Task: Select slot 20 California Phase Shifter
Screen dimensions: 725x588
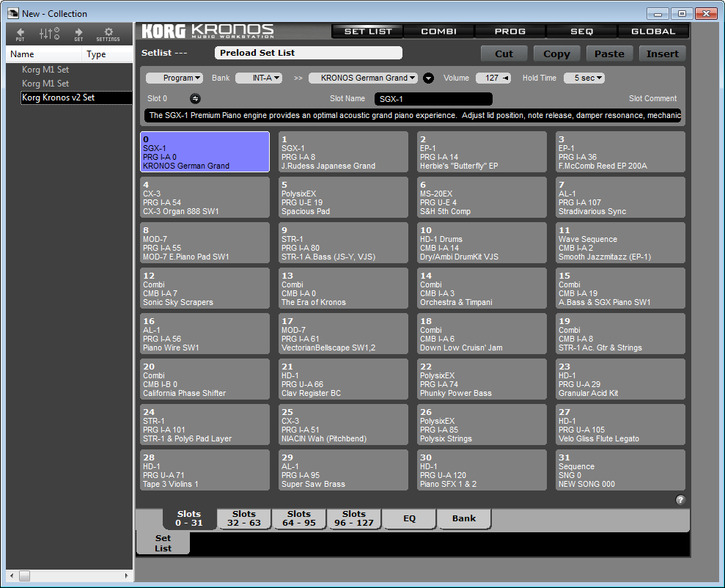Action: (x=205, y=379)
